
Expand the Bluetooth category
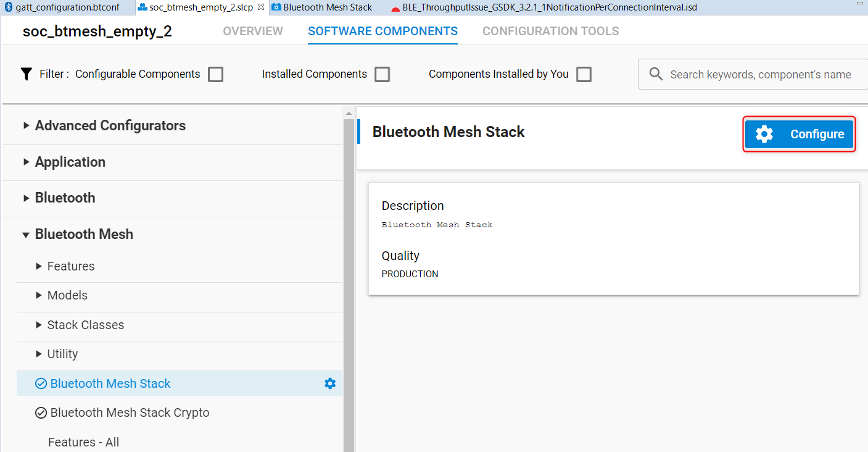click(26, 198)
